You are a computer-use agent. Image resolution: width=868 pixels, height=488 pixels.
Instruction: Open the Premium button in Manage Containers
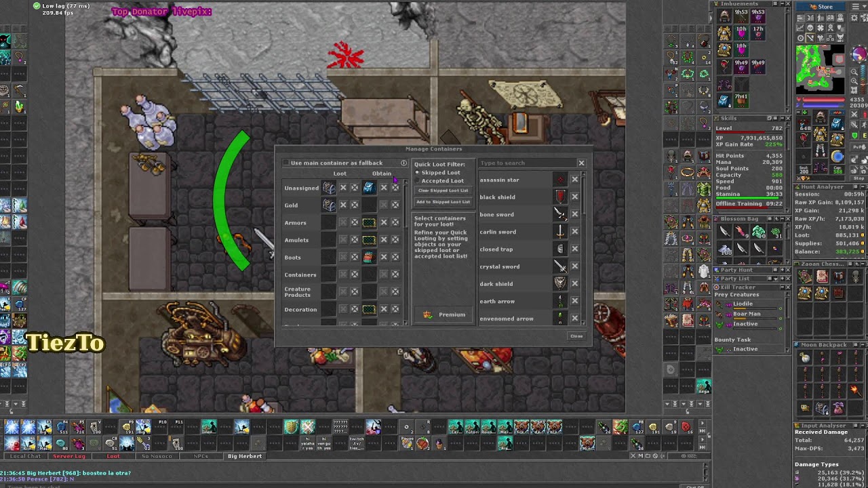443,315
